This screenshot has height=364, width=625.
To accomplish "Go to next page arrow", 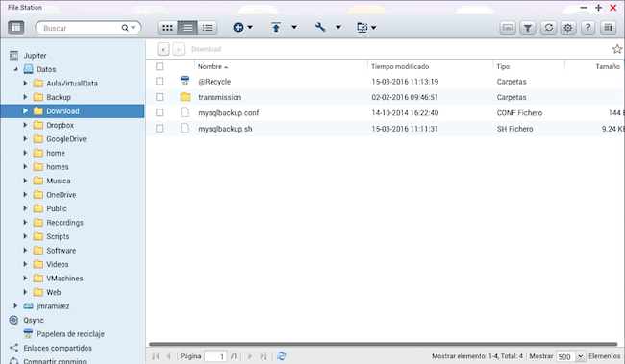I will [250, 356].
